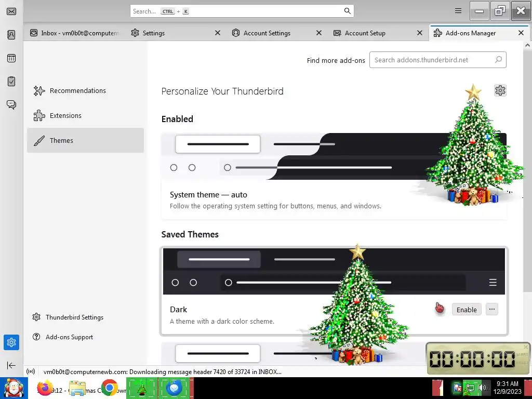
Task: Click the Thunderbird taskbar item
Action: pyautogui.click(x=175, y=388)
